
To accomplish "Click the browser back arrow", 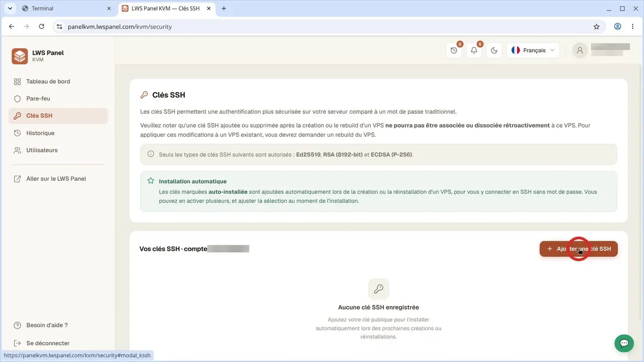I will click(12, 27).
